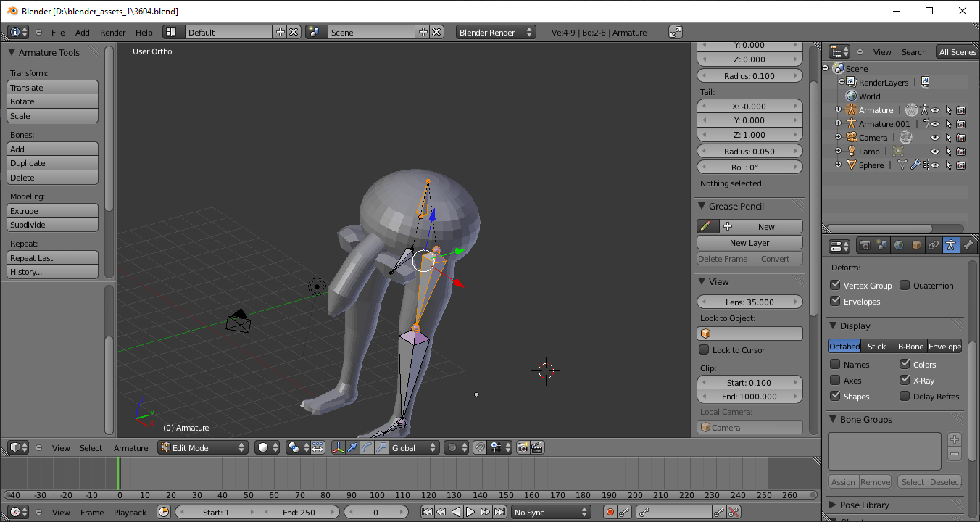Click the Lens value slider field

[749, 302]
